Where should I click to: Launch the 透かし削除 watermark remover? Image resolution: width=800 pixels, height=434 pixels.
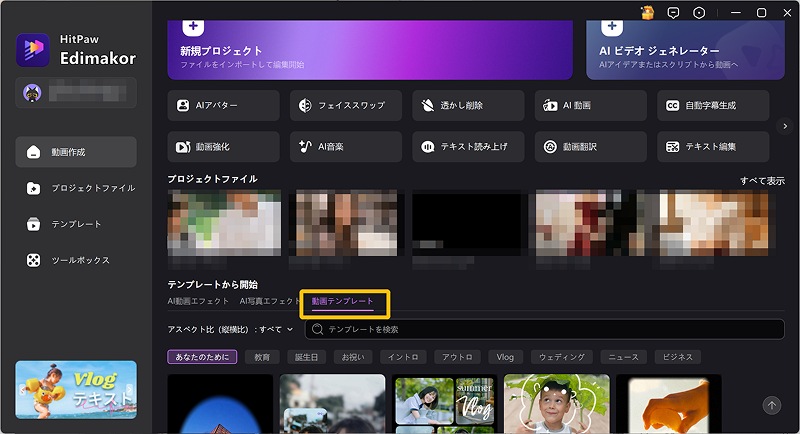pos(468,106)
